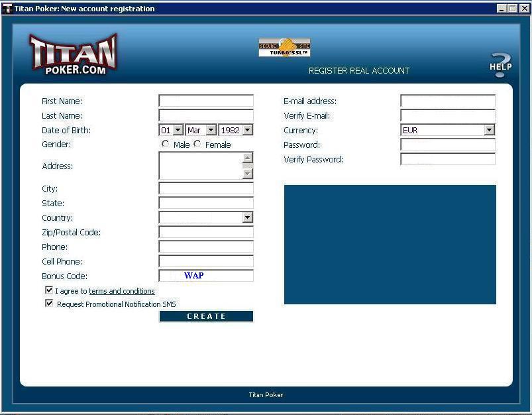Screen dimensions: 532x415
Task: Click the CREATE button
Action: point(206,316)
